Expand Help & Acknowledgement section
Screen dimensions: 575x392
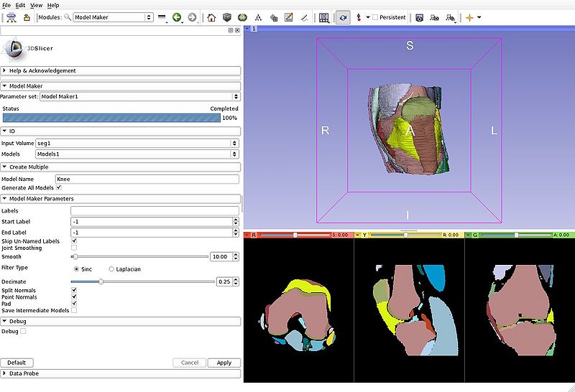click(121, 70)
